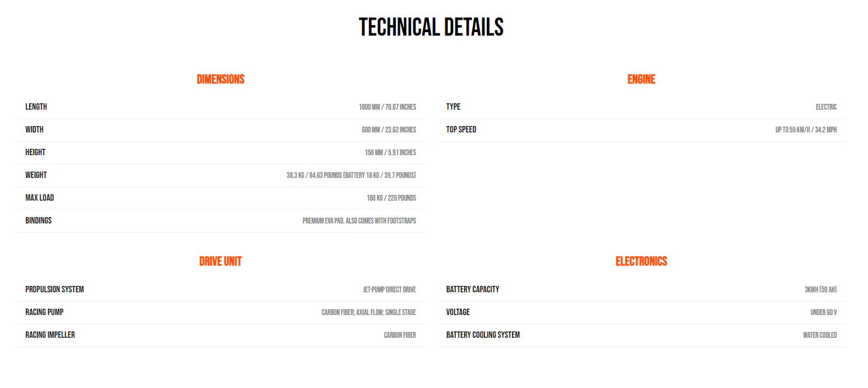This screenshot has width=868, height=388.
Task: Click the Racing Impeller label
Action: (50, 335)
